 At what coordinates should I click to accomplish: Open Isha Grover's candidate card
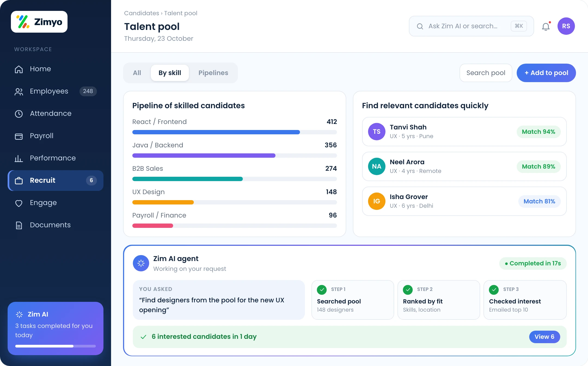[464, 201]
